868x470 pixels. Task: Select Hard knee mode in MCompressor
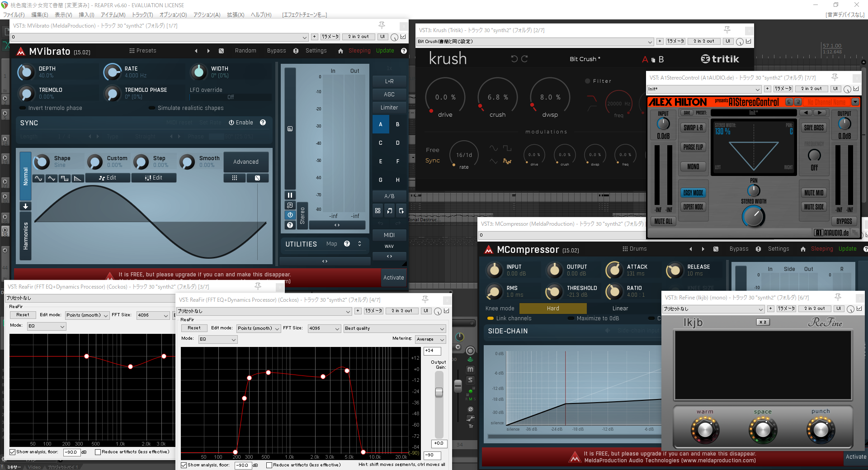coord(553,309)
